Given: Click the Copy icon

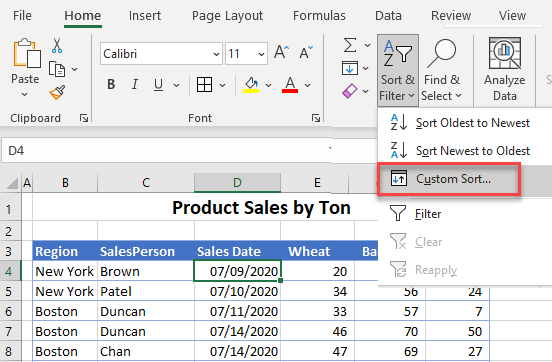Looking at the screenshot, I should (57, 69).
